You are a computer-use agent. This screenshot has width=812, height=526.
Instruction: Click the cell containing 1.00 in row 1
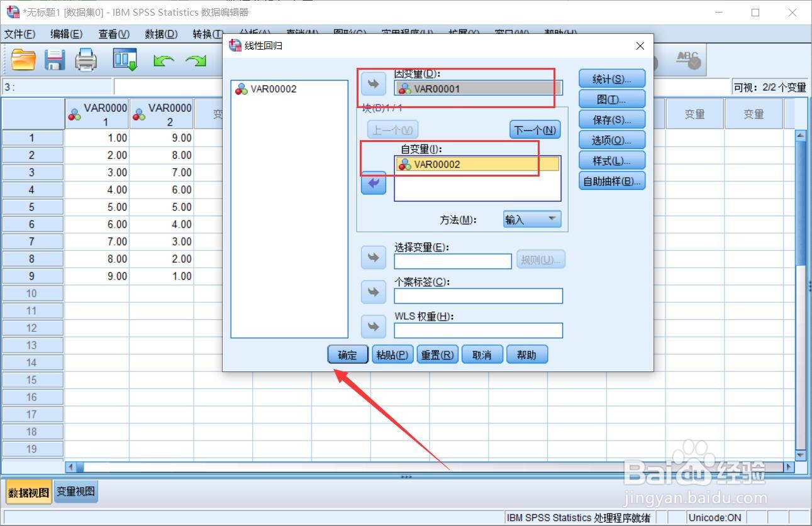pyautogui.click(x=97, y=138)
